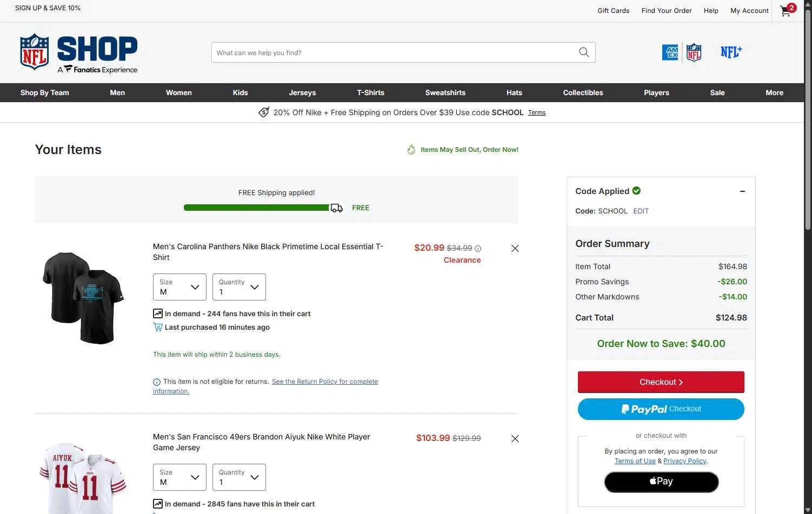Open Quantity dropdown for Aiyuk jersey
812x514 pixels.
[x=239, y=477]
